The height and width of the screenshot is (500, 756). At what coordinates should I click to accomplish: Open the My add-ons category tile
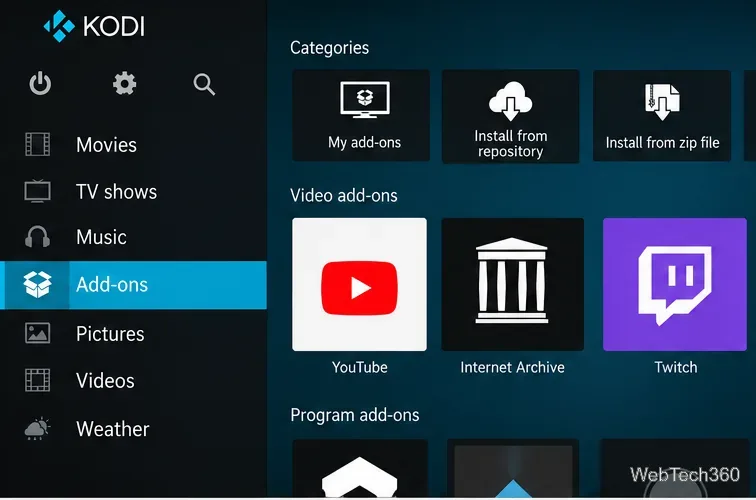pyautogui.click(x=361, y=115)
